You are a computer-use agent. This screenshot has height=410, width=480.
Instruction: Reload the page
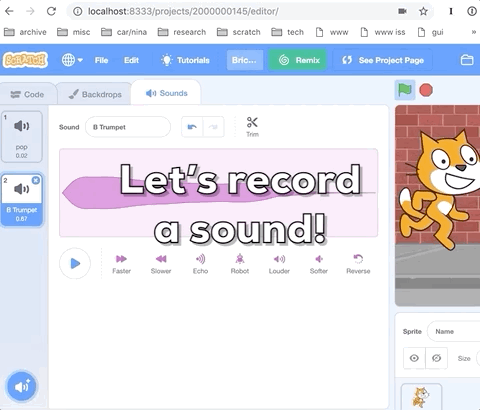(x=51, y=11)
